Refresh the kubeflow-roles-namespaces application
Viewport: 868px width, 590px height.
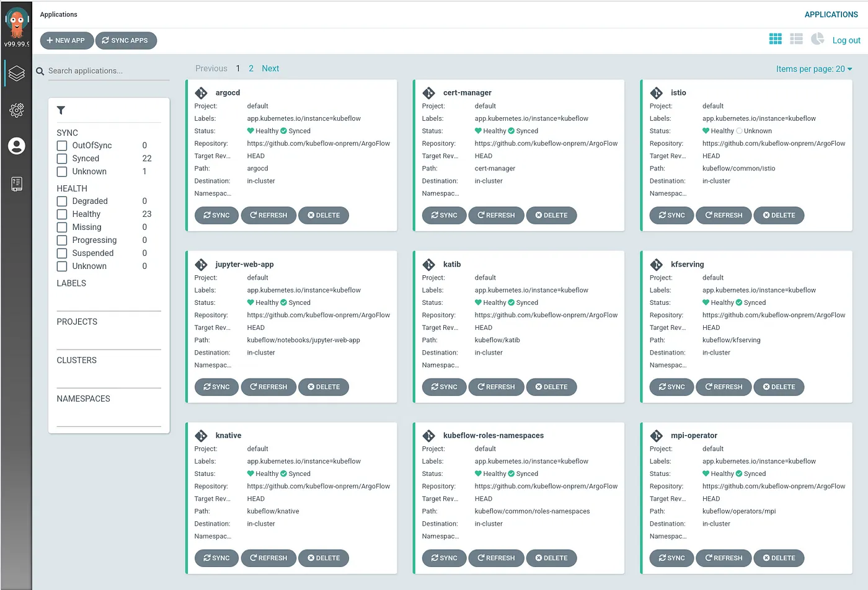[496, 558]
